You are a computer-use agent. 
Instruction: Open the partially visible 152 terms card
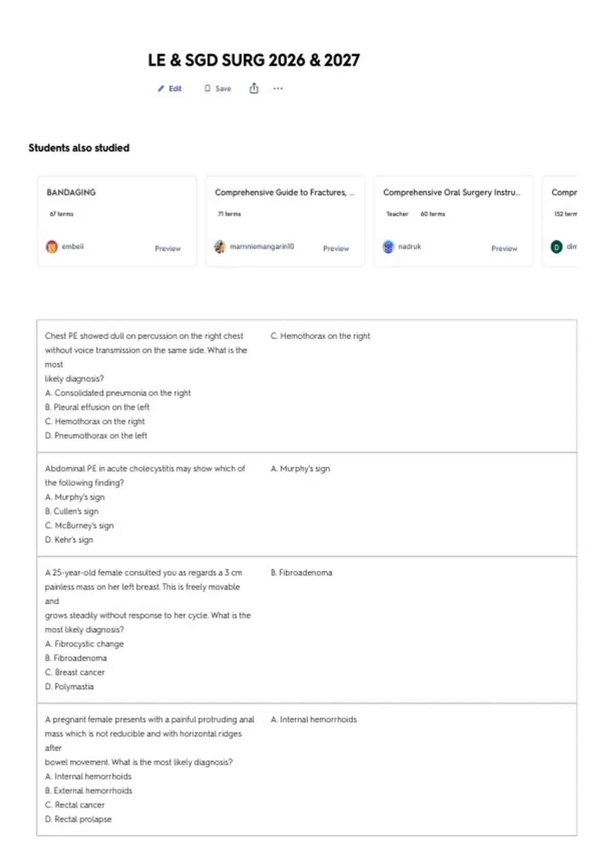click(x=560, y=221)
